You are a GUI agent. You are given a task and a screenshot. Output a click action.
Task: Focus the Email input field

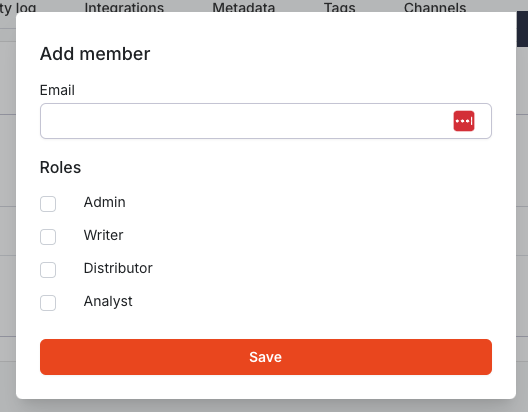click(266, 121)
